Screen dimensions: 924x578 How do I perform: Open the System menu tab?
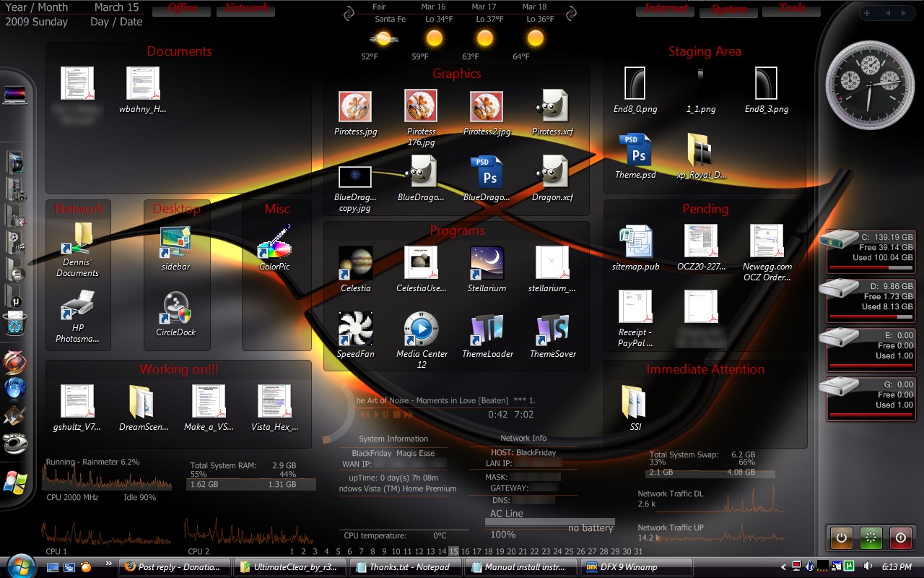[x=729, y=9]
